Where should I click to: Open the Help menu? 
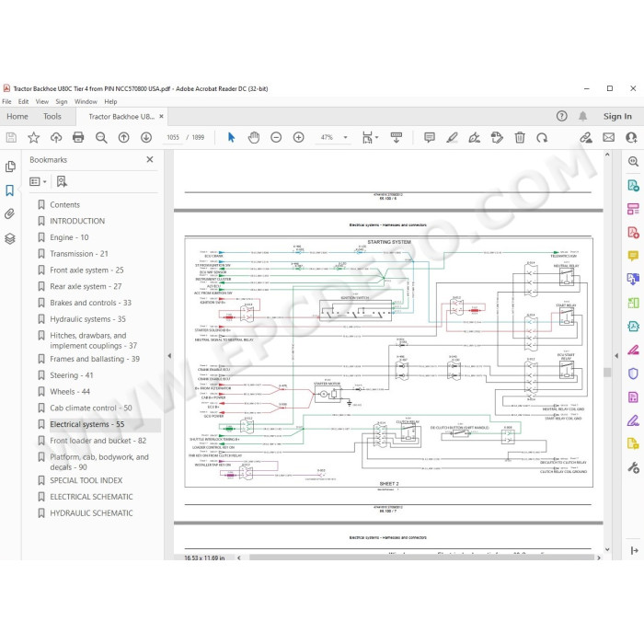110,101
